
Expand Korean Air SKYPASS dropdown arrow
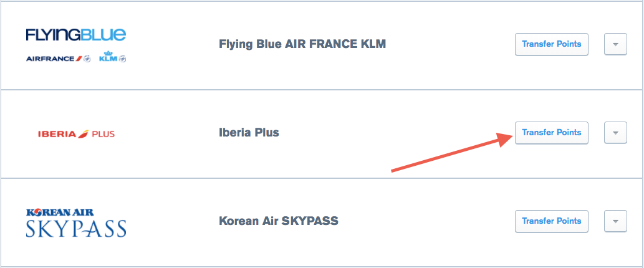[615, 221]
